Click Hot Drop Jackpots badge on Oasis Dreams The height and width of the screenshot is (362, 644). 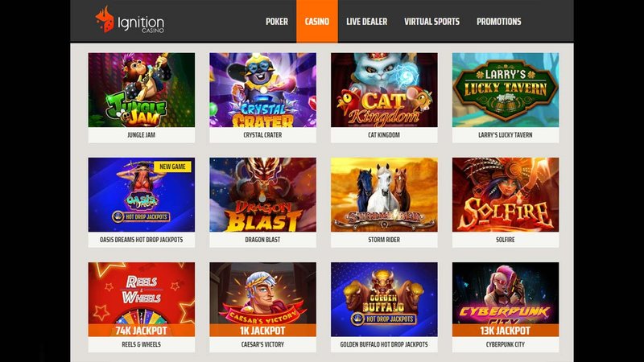(142, 216)
